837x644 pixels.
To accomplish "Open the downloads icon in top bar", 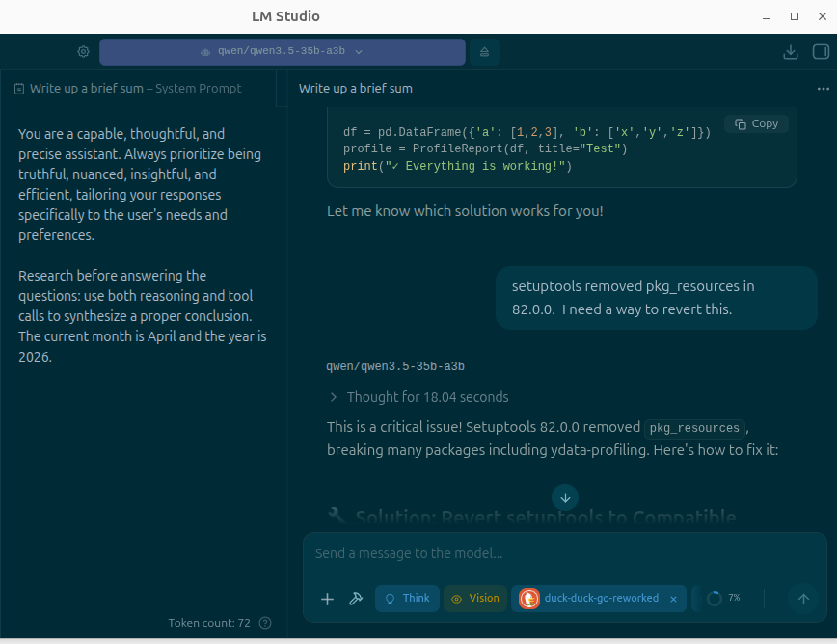I will [791, 52].
